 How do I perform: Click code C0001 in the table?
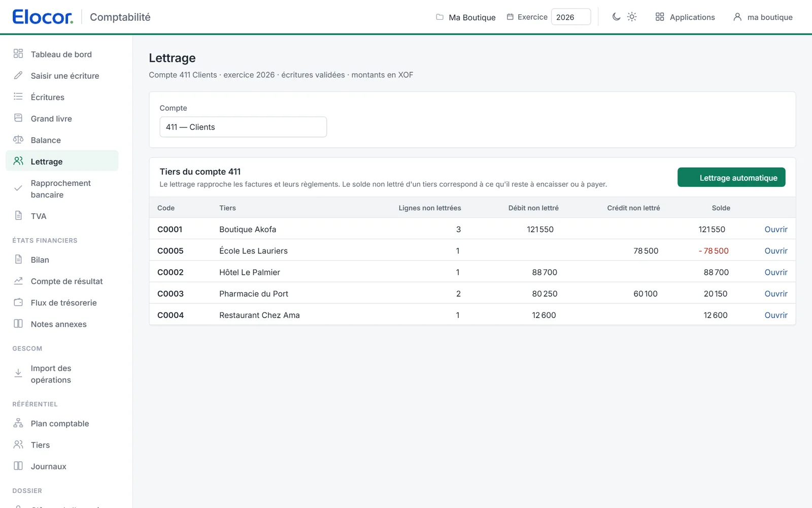(x=170, y=229)
